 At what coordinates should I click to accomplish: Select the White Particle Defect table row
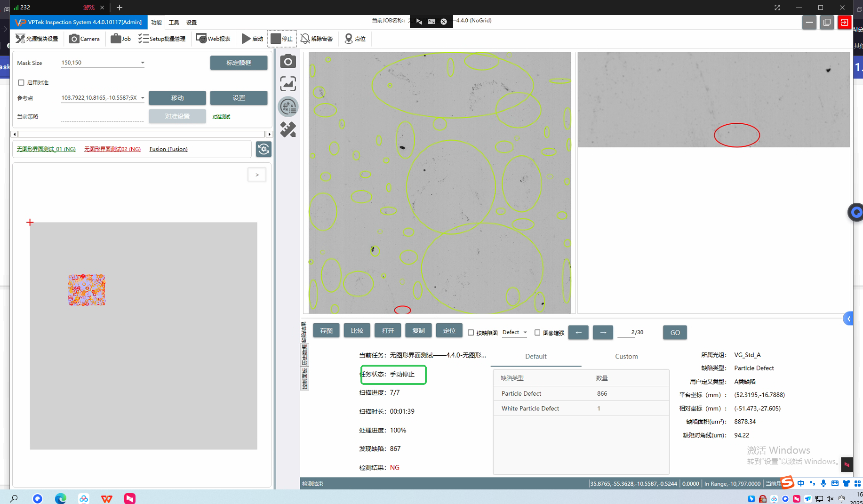pyautogui.click(x=581, y=408)
